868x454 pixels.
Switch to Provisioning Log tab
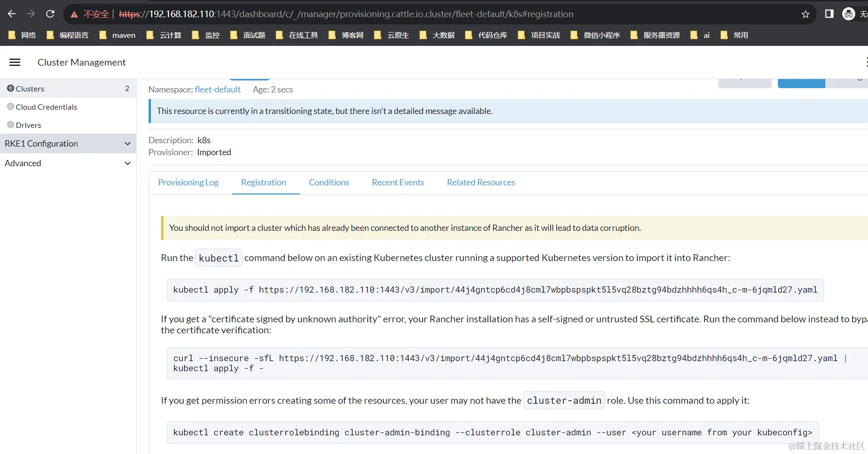tap(188, 182)
